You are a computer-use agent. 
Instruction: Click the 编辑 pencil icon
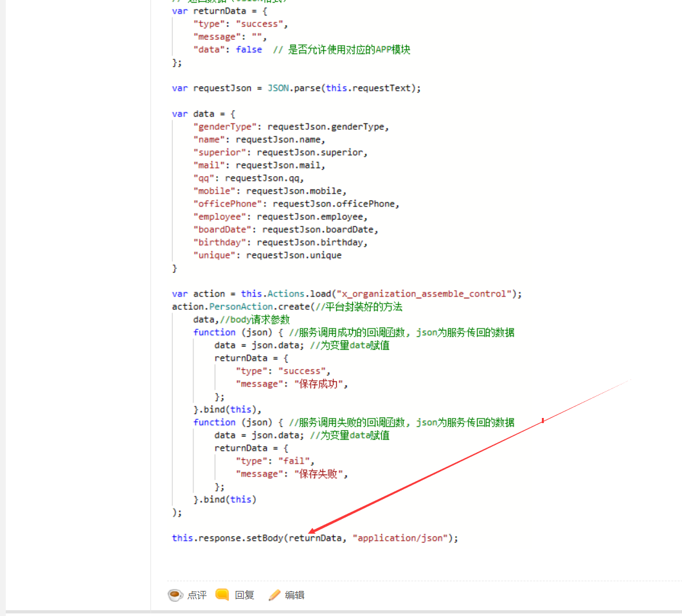pyautogui.click(x=274, y=595)
